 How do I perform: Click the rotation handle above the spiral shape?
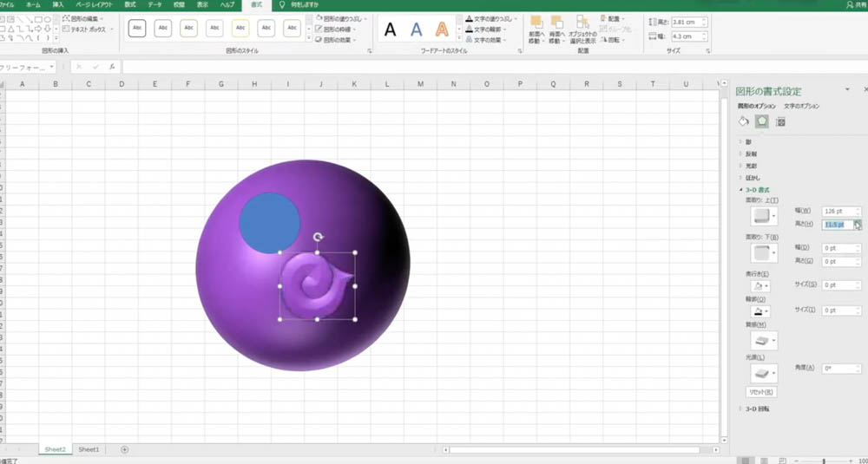pos(318,238)
